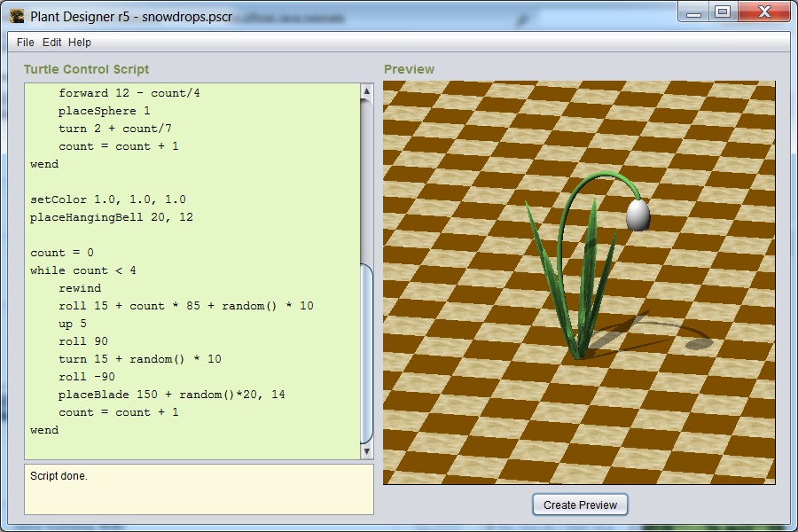Click the line 'while count < 4'

coord(83,270)
